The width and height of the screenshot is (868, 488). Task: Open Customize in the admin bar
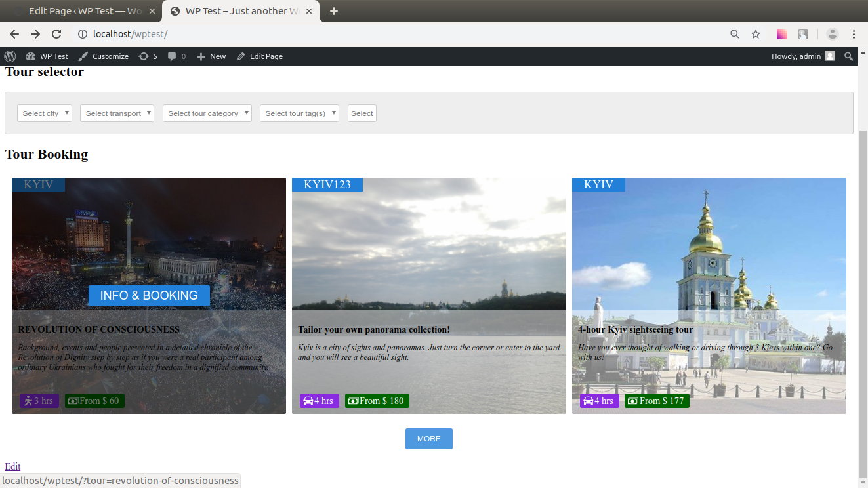104,56
